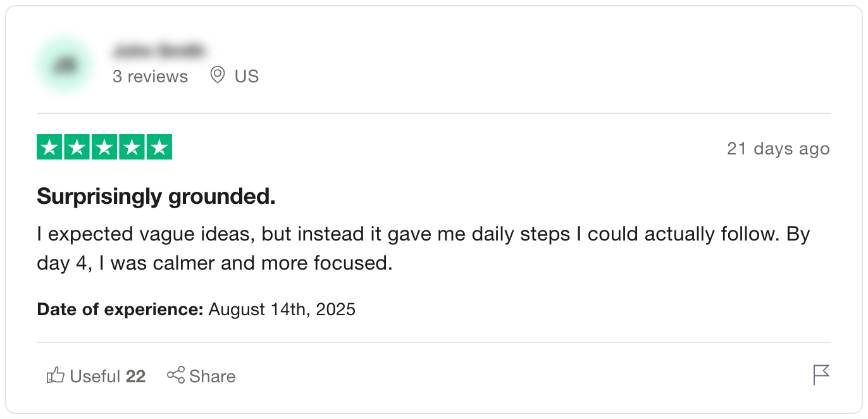Viewport: 868px width, 419px height.
Task: Click the "21 days ago" timestamp
Action: [778, 149]
